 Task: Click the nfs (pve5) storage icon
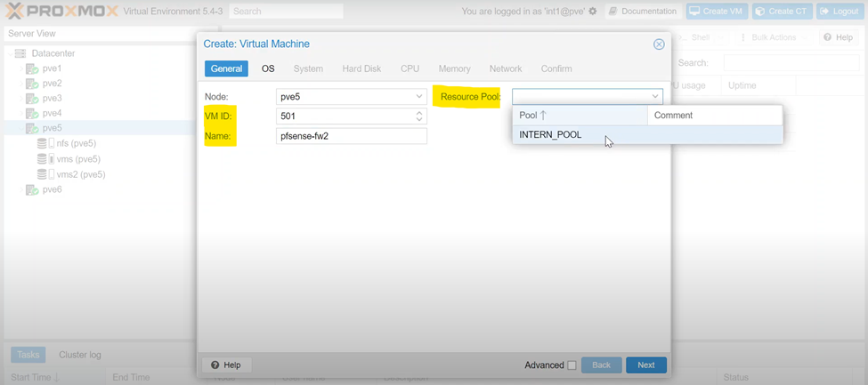click(x=46, y=144)
